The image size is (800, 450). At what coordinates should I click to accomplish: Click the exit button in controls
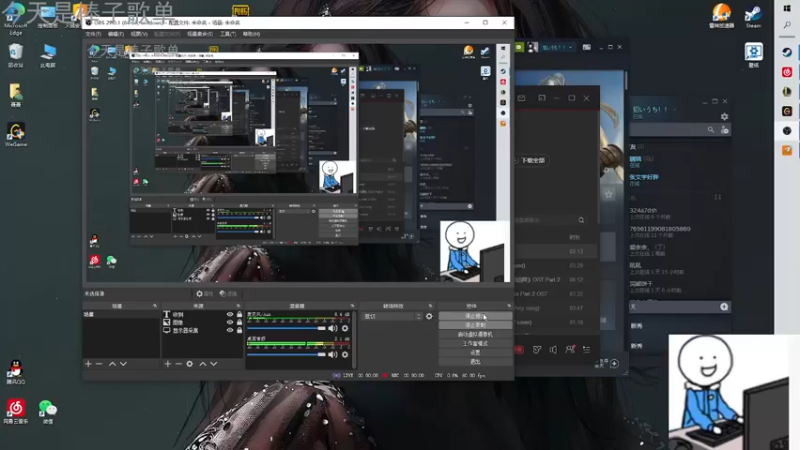pos(475,362)
